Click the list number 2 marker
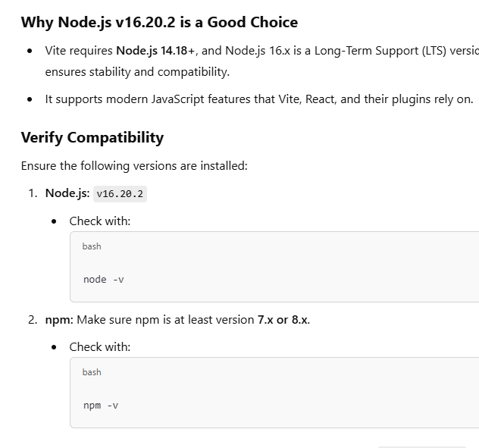479x448 pixels. pos(33,319)
